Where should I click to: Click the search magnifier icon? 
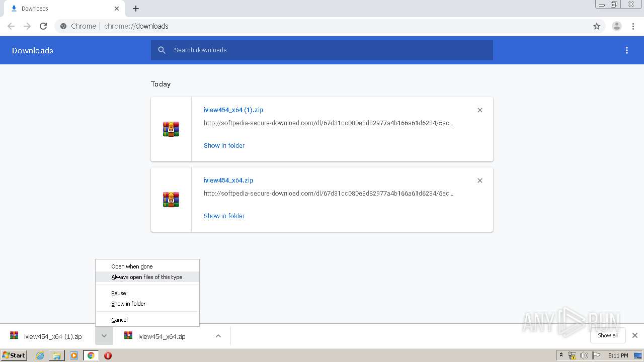pyautogui.click(x=162, y=50)
